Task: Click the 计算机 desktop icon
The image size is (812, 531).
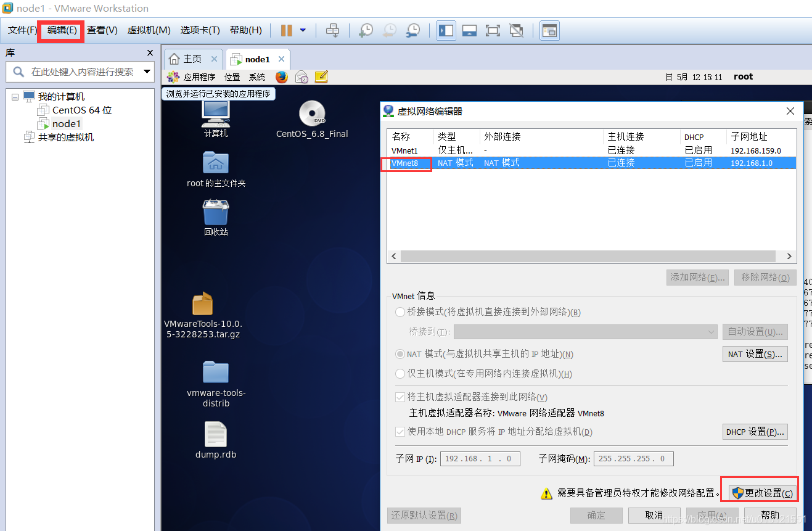Action: [x=216, y=119]
